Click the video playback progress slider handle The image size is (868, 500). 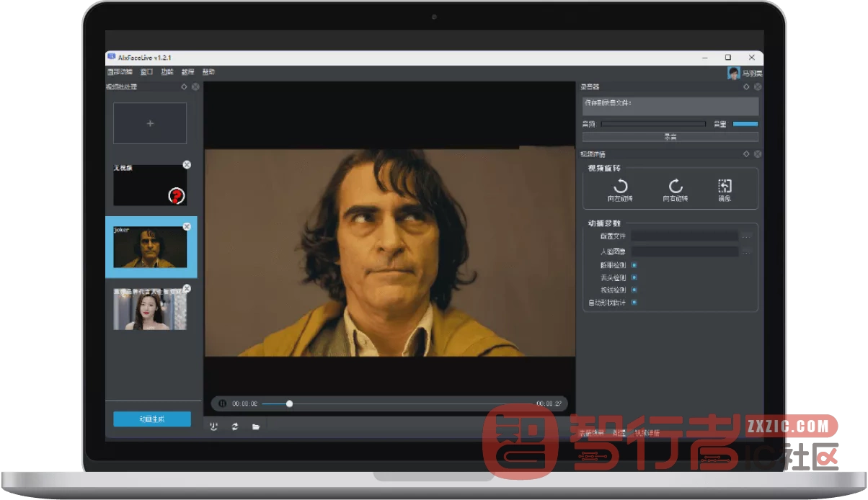(289, 403)
